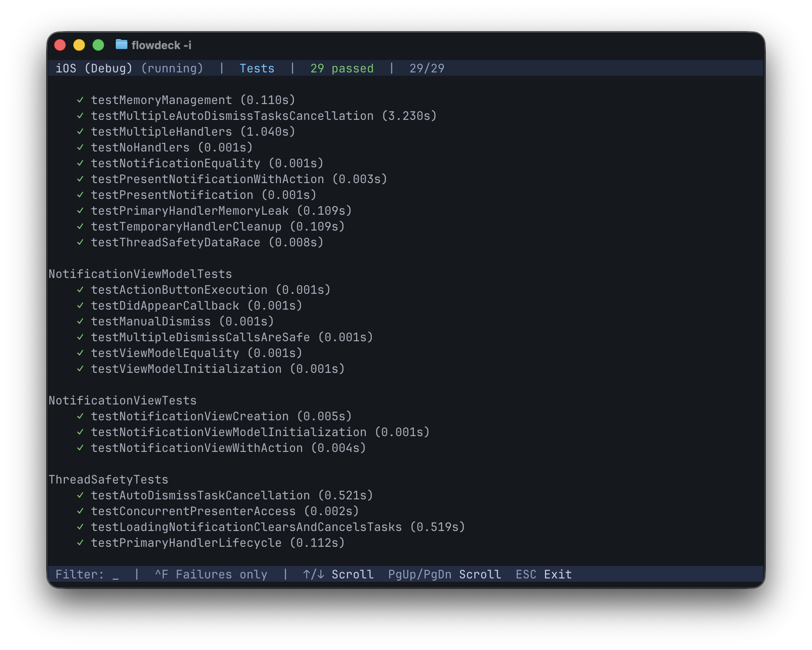Click the '29/29' progress counter

click(427, 68)
